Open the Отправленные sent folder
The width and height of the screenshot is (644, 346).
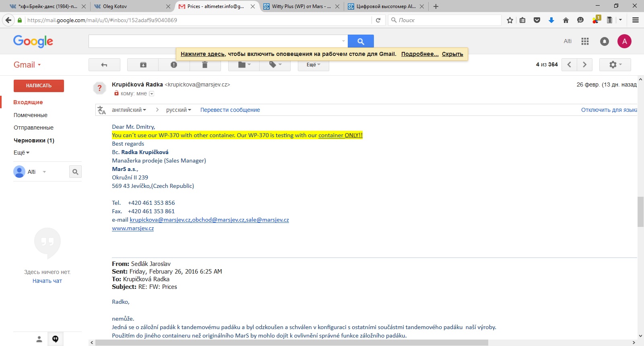(x=33, y=128)
